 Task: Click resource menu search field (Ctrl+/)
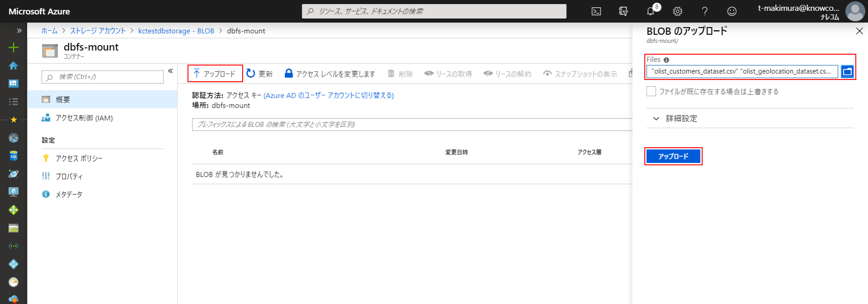click(x=103, y=77)
